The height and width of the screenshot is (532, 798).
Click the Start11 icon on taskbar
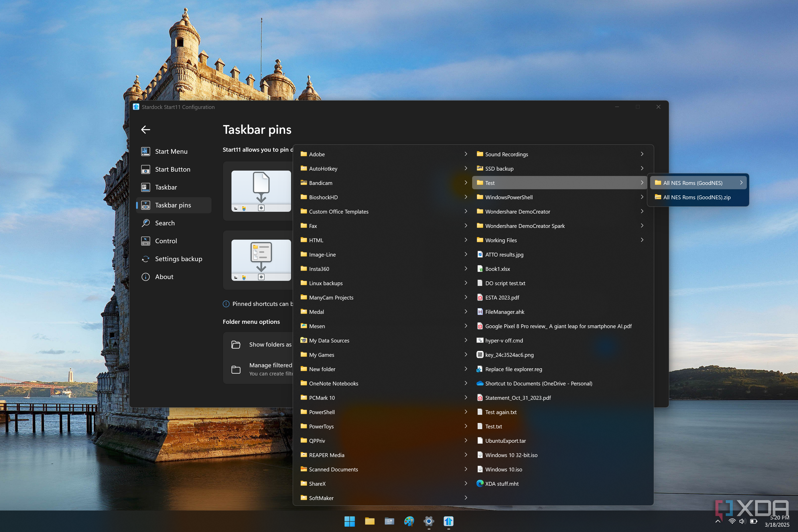coord(449,521)
